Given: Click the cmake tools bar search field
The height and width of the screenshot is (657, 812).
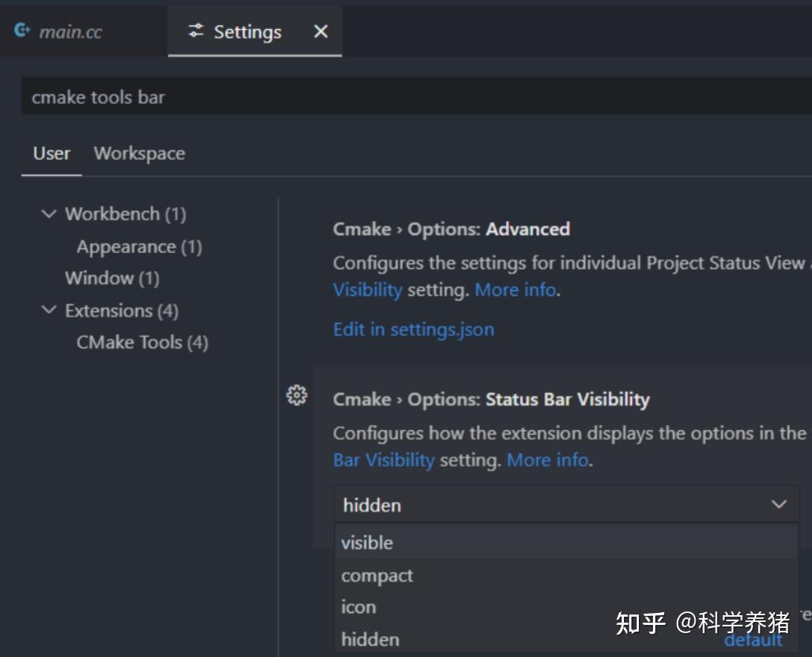Looking at the screenshot, I should pyautogui.click(x=299, y=96).
